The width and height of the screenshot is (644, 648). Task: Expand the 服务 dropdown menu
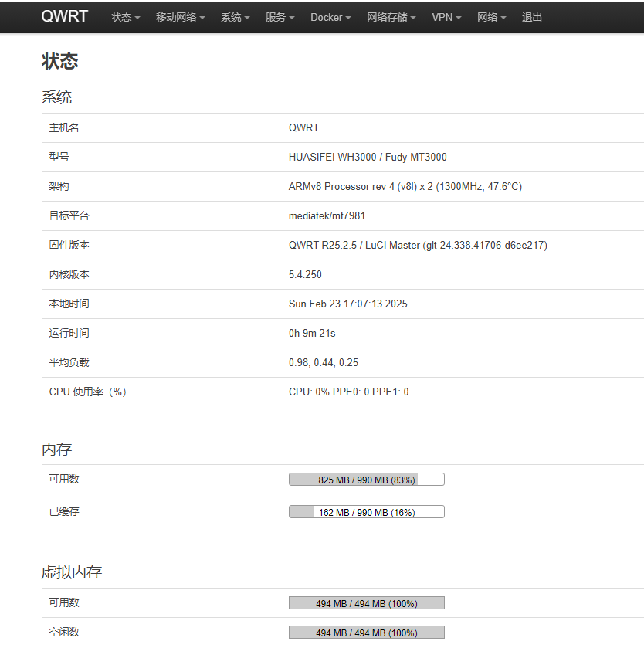coord(280,17)
